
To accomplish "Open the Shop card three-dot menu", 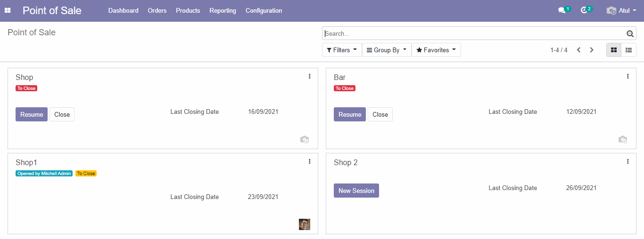I will click(x=309, y=76).
